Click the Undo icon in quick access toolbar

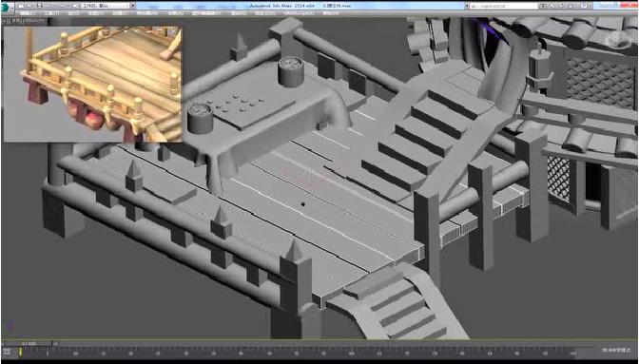pyautogui.click(x=48, y=6)
